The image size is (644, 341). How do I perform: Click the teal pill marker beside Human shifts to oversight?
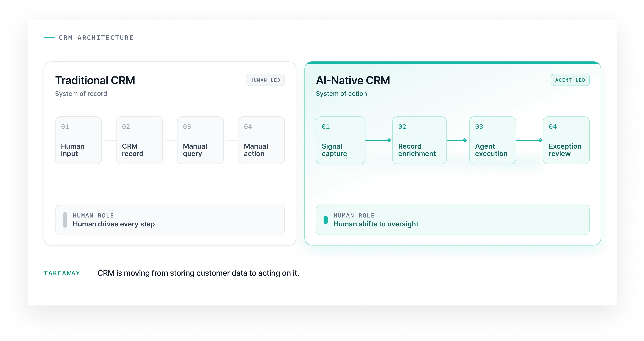click(326, 220)
